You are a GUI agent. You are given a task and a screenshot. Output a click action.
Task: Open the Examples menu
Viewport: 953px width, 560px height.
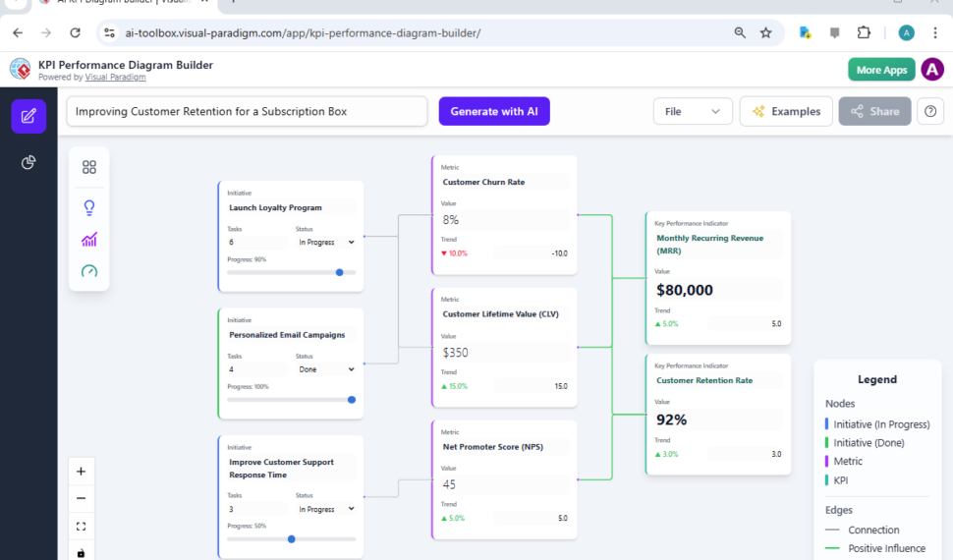(x=786, y=111)
